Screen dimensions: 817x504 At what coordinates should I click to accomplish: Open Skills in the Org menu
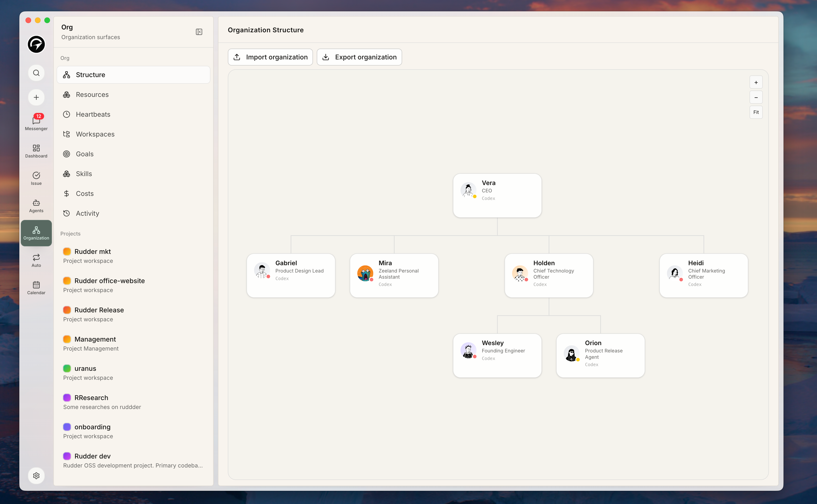pos(133,174)
